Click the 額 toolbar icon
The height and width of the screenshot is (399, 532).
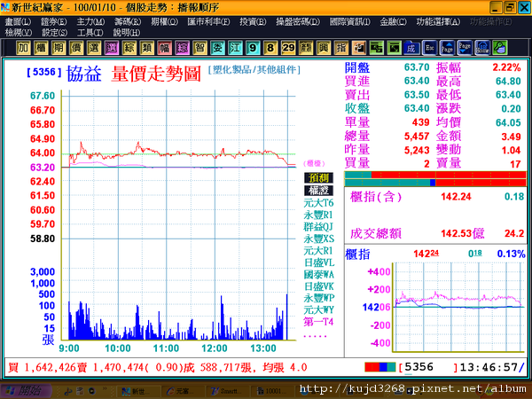(306, 48)
